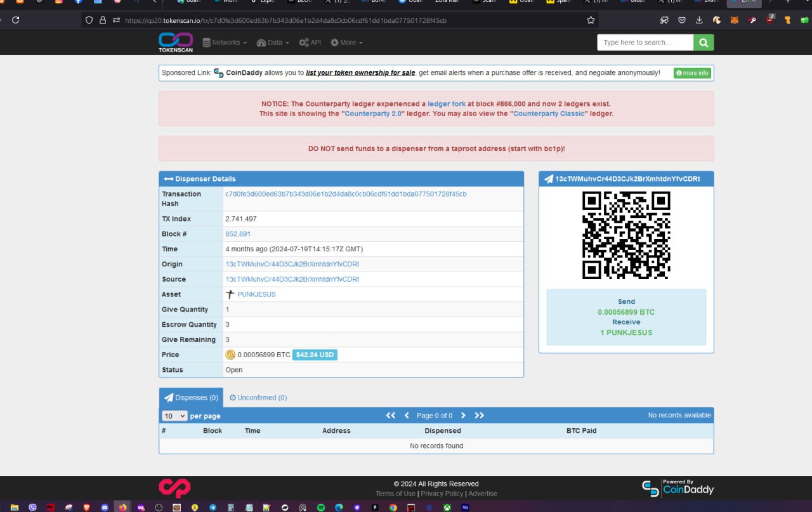Viewport: 812px width, 512px height.
Task: Click the dispenser QR code
Action: 626,235
